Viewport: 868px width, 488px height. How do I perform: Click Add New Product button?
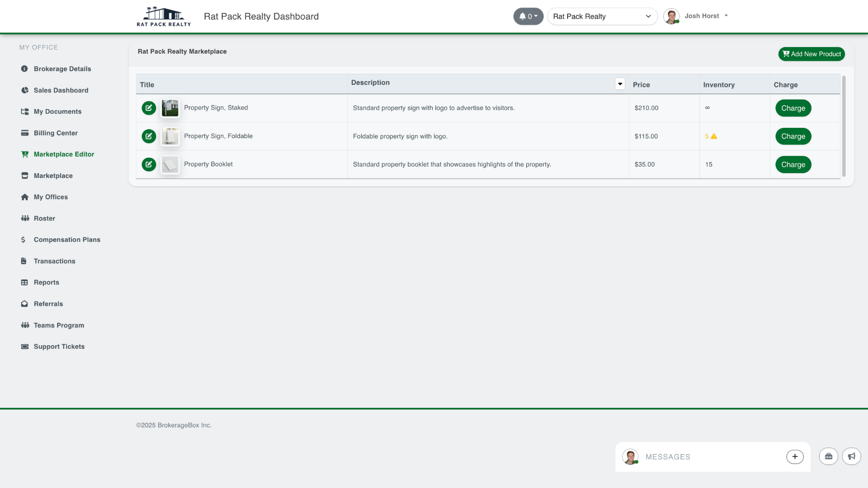click(811, 54)
